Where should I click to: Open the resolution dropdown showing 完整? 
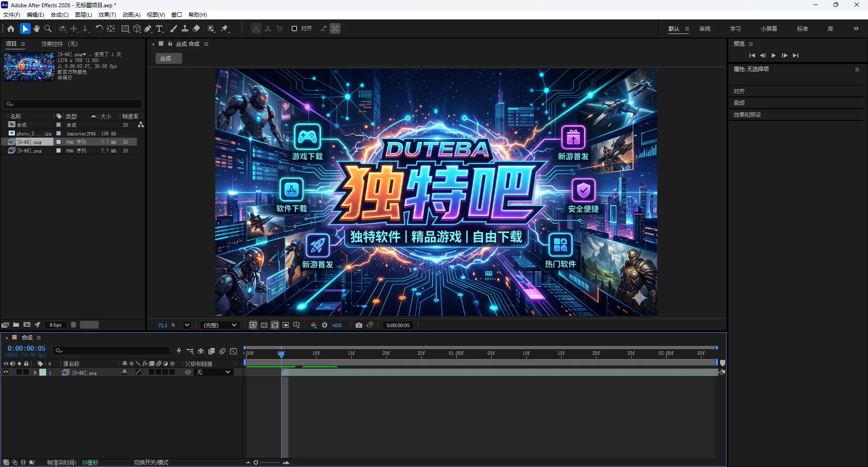pyautogui.click(x=220, y=325)
